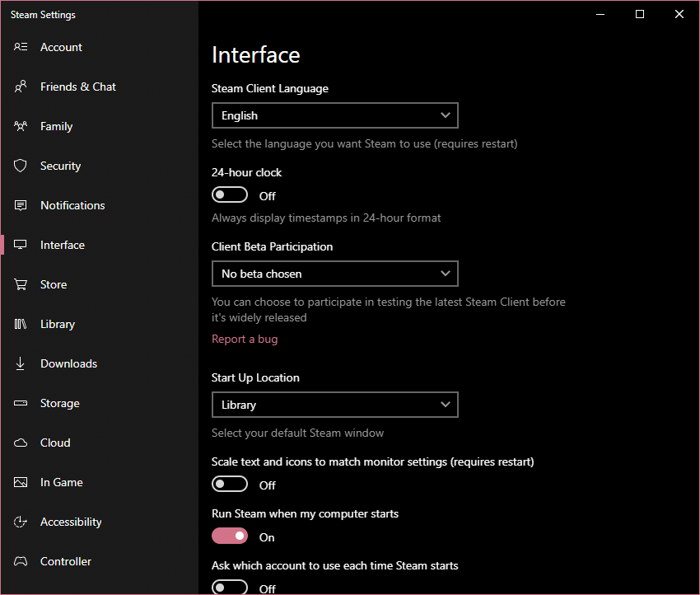Click 'Always display timestamps in 24-hour format'
This screenshot has width=700, height=595.
coord(326,218)
